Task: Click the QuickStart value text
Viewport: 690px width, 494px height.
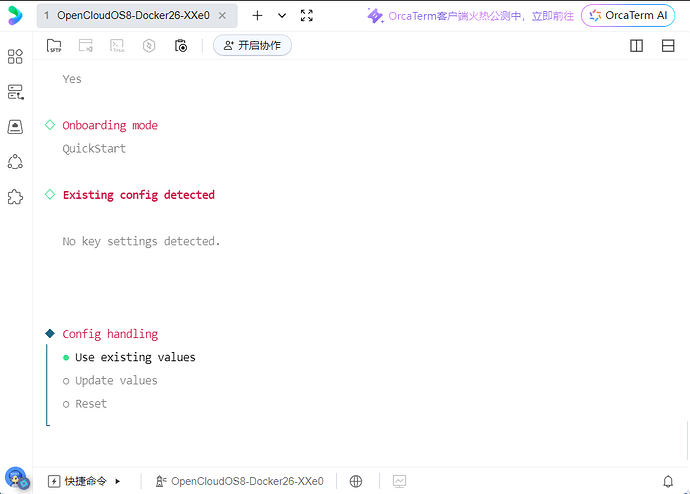Action: (94, 149)
